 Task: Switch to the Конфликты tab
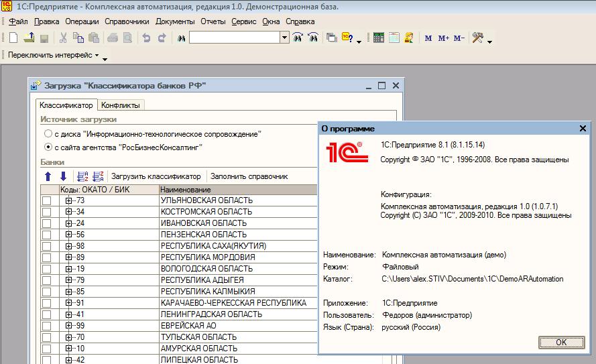pyautogui.click(x=121, y=105)
